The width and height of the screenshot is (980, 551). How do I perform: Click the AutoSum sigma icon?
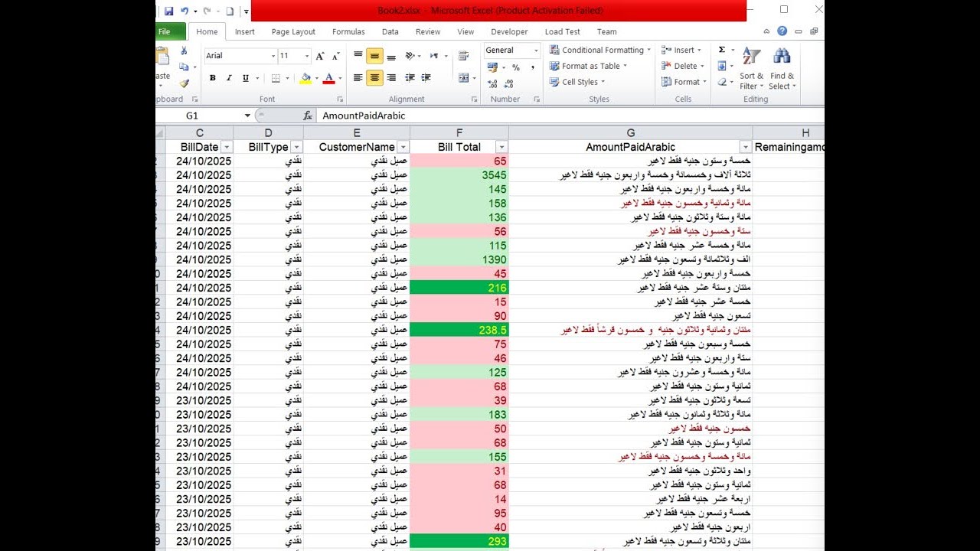(x=721, y=50)
